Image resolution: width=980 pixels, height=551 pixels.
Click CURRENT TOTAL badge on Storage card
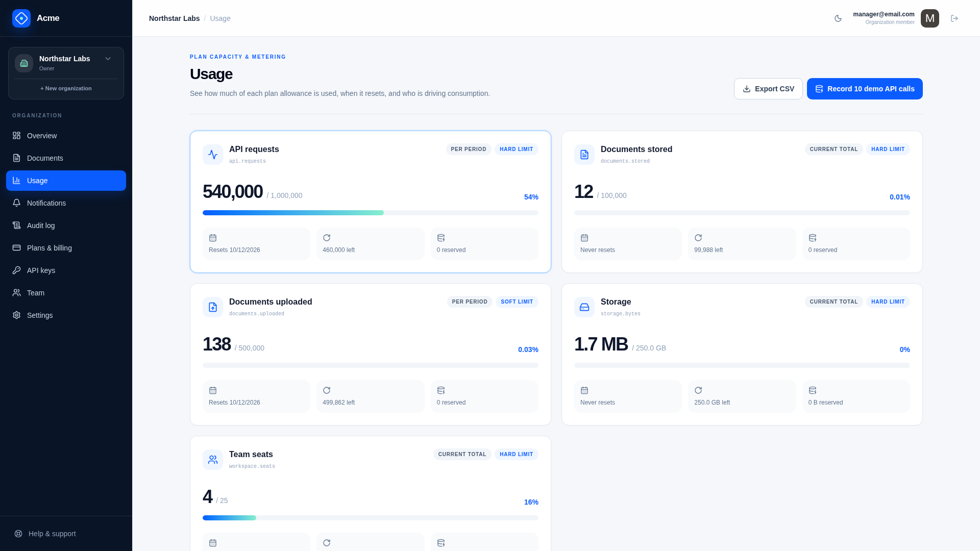point(834,302)
